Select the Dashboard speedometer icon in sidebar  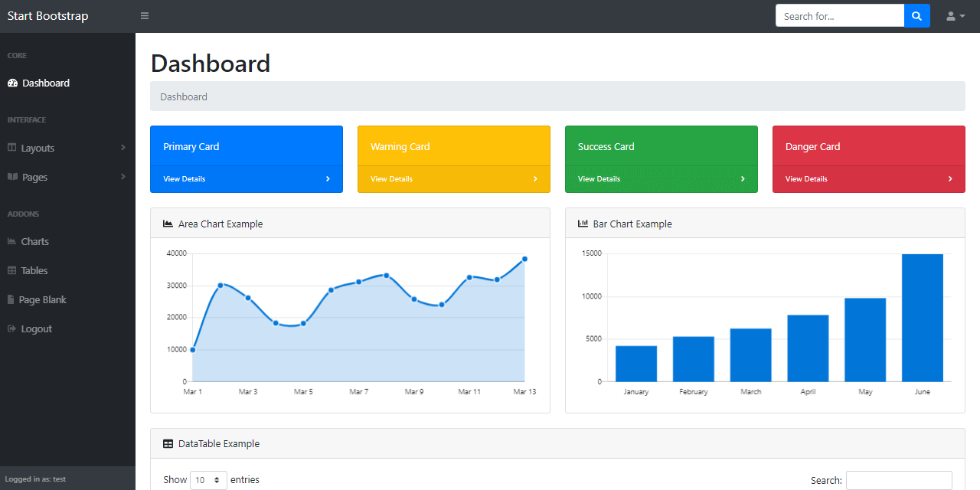pyautogui.click(x=12, y=83)
